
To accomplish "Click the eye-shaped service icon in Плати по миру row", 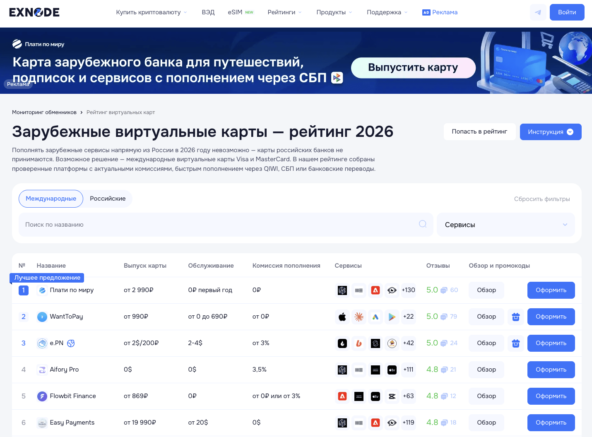I will click(392, 290).
